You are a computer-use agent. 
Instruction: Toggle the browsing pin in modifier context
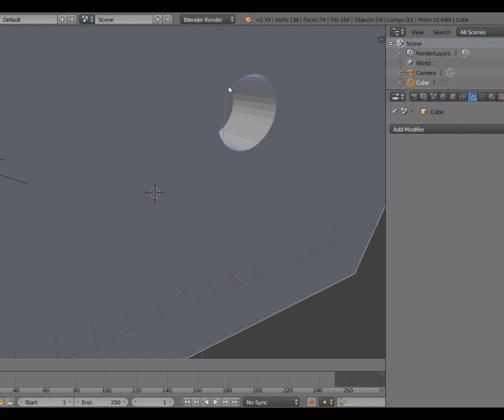(394, 112)
